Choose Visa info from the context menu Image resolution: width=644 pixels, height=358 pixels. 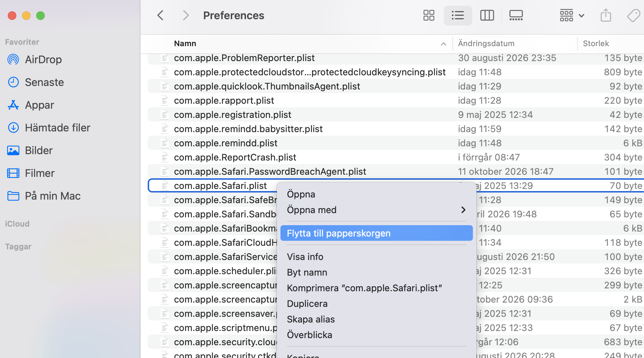pyautogui.click(x=376, y=257)
